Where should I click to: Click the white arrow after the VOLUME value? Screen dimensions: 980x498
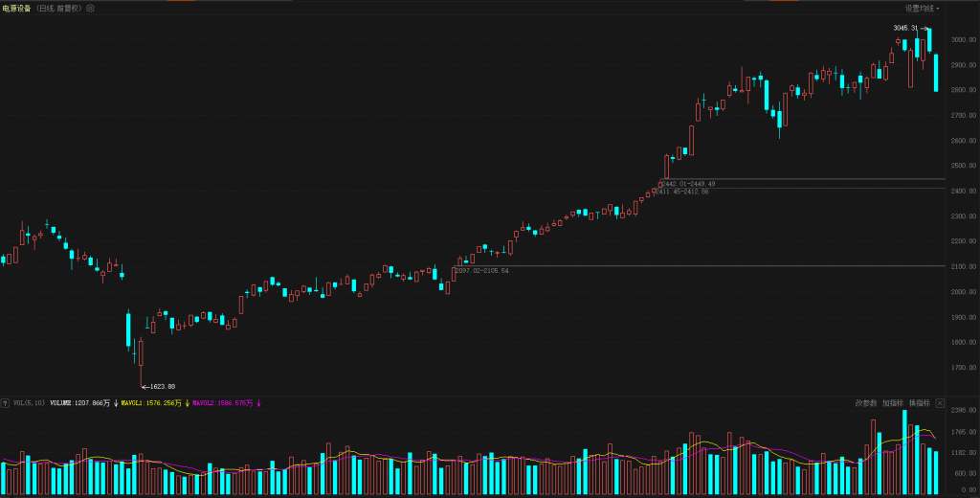116,403
